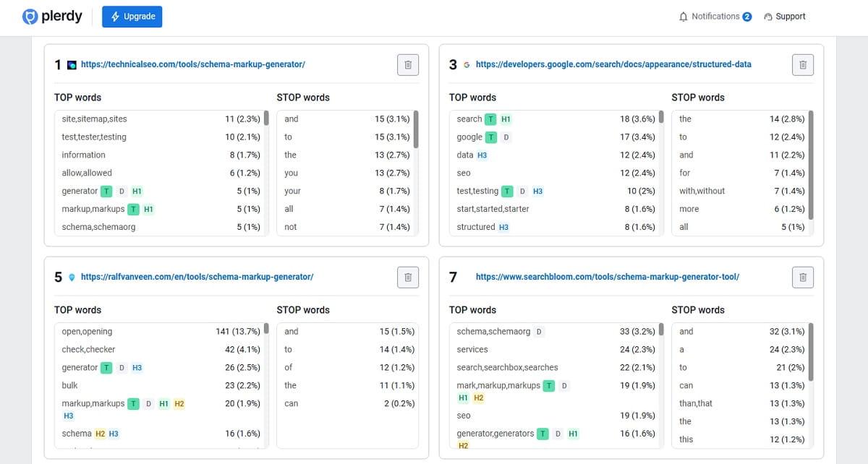Delete the ralfvanveen.com analysis card
Viewport: 868px width, 464px height.
[x=407, y=277]
